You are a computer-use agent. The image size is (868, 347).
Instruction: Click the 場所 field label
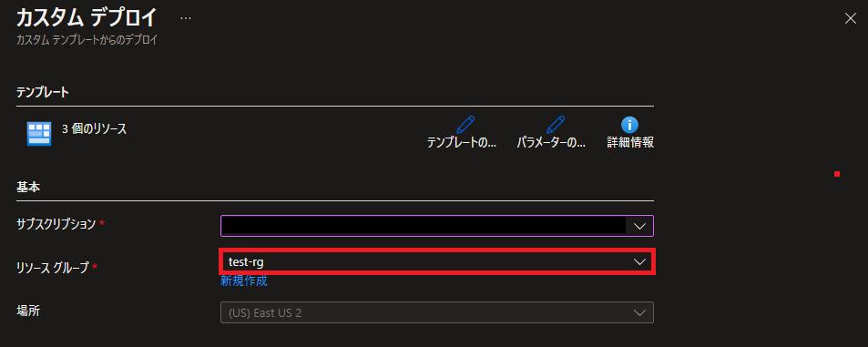[28, 311]
